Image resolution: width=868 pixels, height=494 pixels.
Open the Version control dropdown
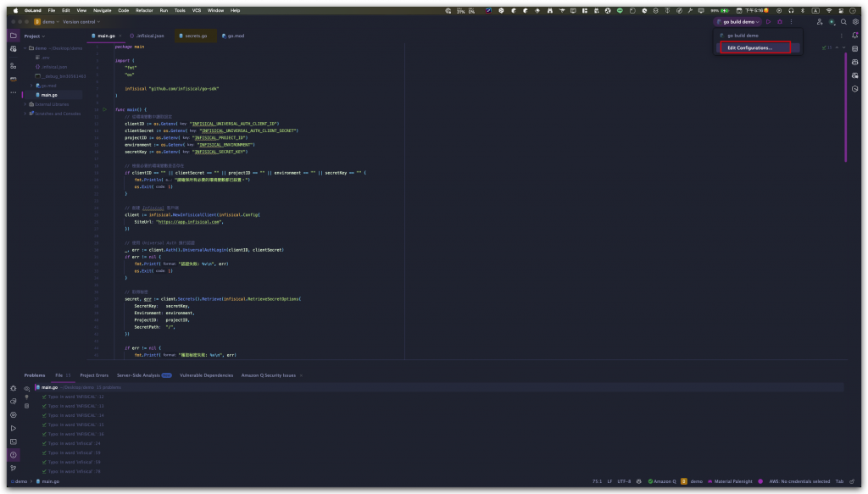(81, 21)
